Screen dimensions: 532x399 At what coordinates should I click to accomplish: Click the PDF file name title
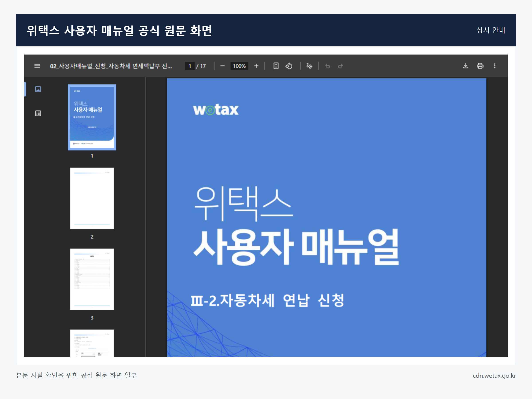[111, 66]
